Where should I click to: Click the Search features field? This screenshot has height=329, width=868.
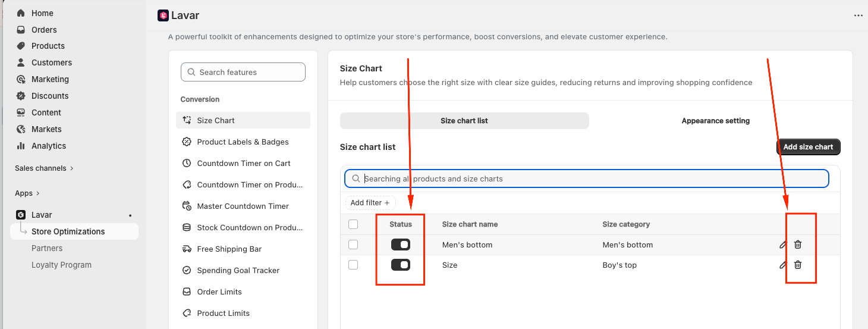pos(243,72)
